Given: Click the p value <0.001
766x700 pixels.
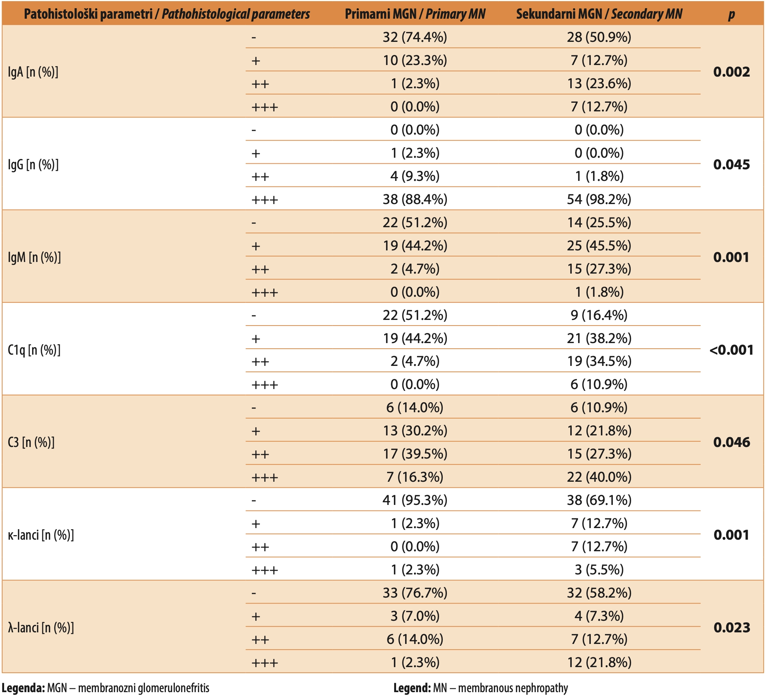Looking at the screenshot, I should [731, 349].
